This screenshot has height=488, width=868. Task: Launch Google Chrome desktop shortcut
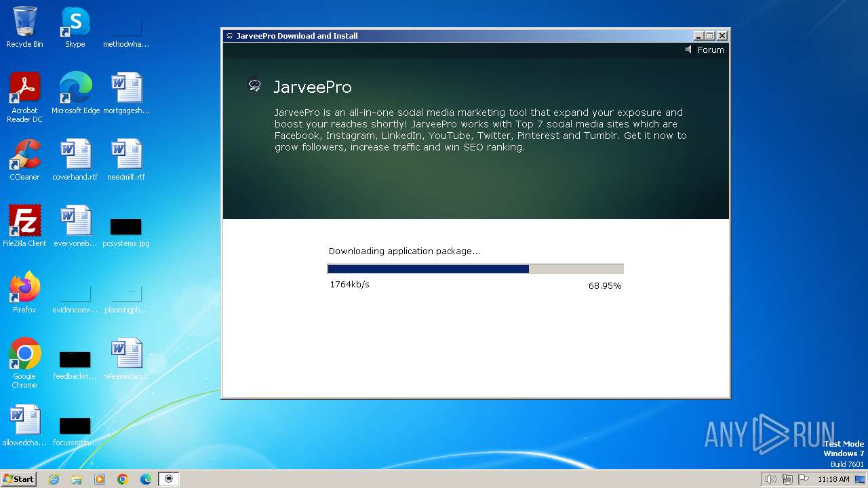[x=24, y=363]
